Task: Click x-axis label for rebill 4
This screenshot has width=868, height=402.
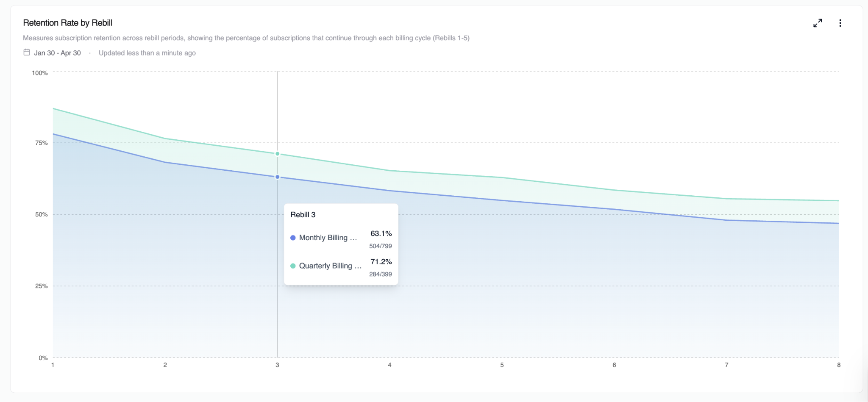Action: 389,365
